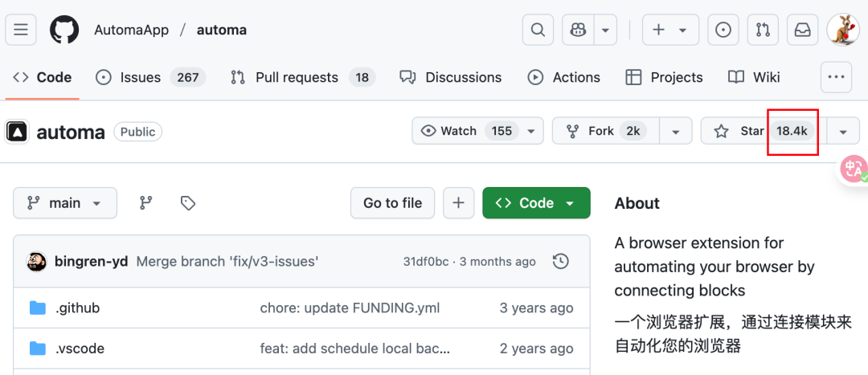Click the 18.4k stargazers count
868x375 pixels.
(792, 131)
